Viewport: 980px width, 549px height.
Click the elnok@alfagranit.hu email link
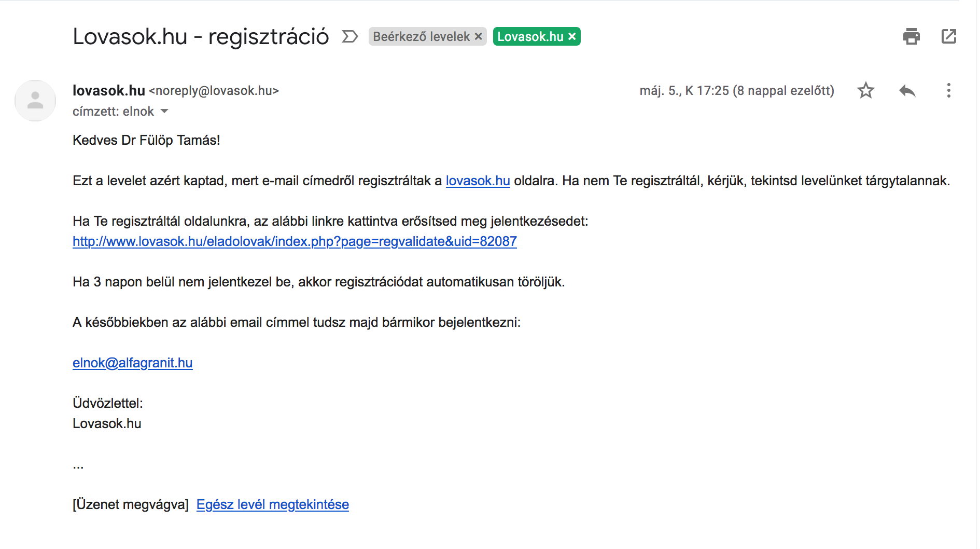(132, 363)
